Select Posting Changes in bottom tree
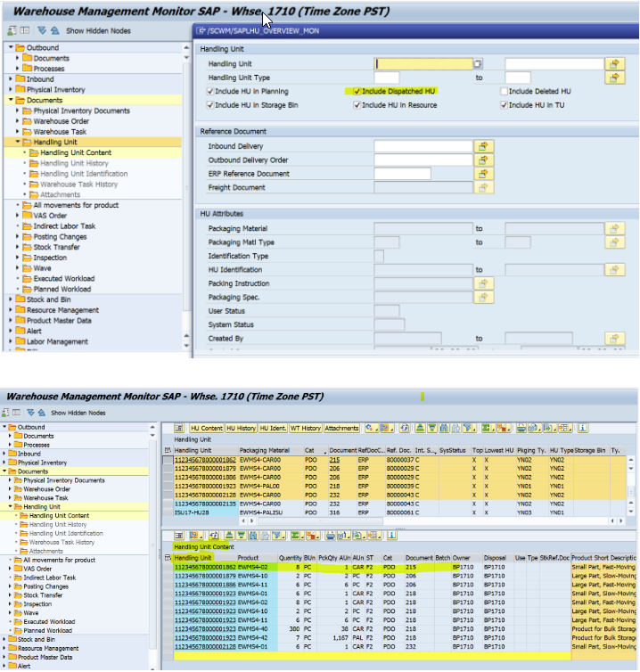Viewport: 640px width, 672px height. 45,586
